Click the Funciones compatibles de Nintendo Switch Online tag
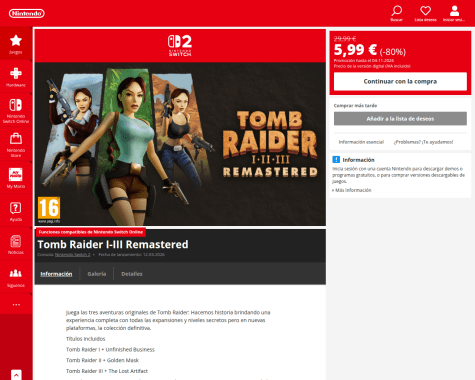 [x=91, y=232]
